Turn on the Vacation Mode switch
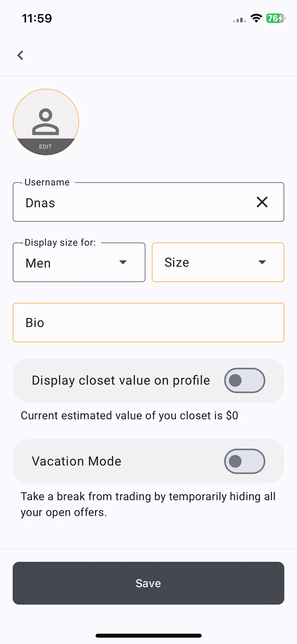The image size is (297, 644). (244, 461)
